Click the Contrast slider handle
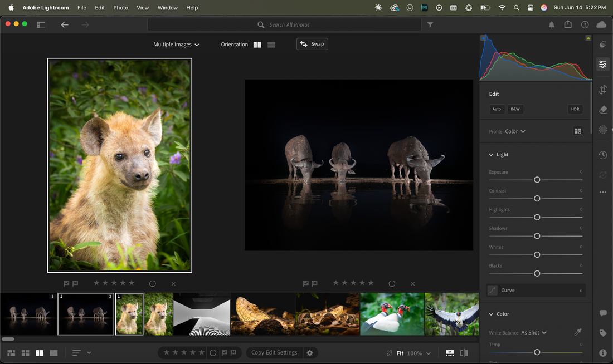 click(537, 198)
